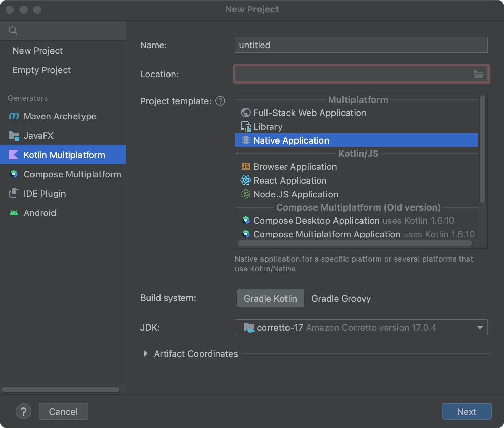Screen dimensions: 504x428
Task: Click the Node.JS Application icon
Action: click(246, 194)
